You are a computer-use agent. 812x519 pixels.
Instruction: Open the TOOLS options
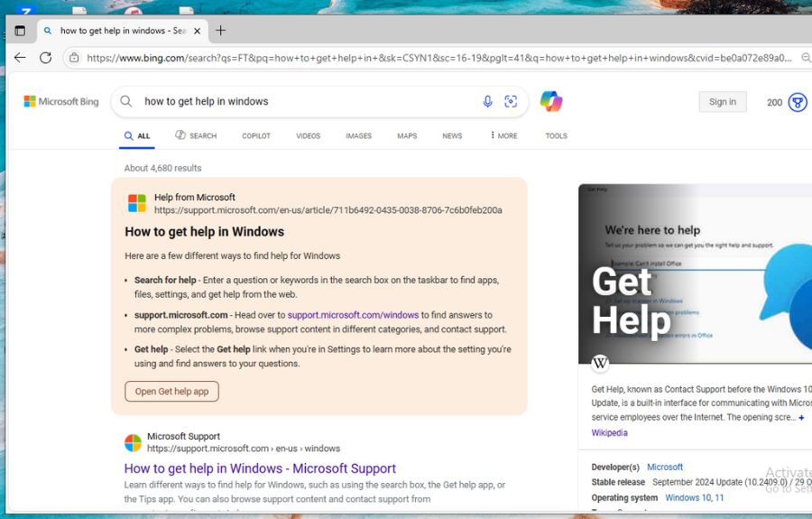point(556,135)
